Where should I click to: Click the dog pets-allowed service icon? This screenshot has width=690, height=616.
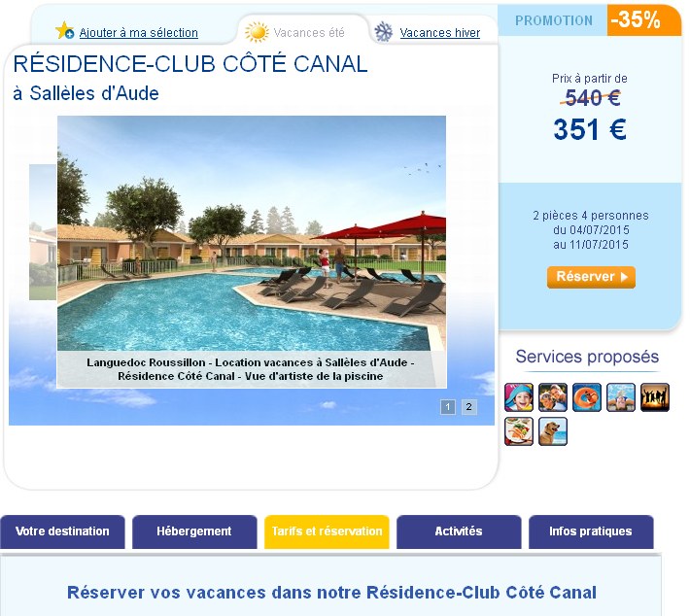553,431
